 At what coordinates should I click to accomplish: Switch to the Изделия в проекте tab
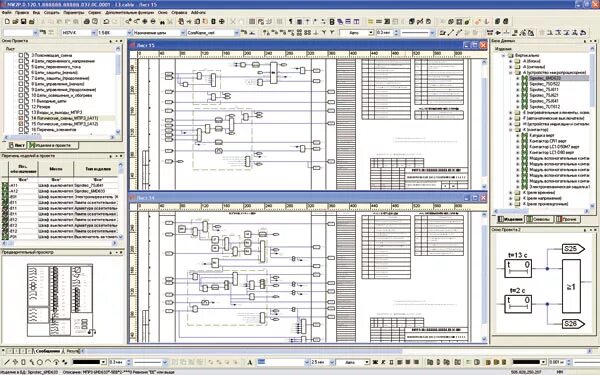(x=53, y=145)
